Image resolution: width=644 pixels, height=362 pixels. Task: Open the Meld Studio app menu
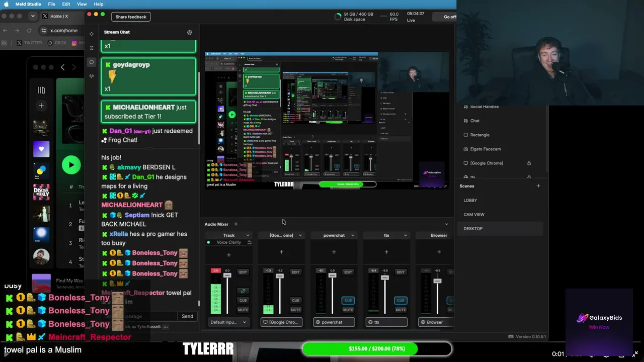tap(28, 4)
